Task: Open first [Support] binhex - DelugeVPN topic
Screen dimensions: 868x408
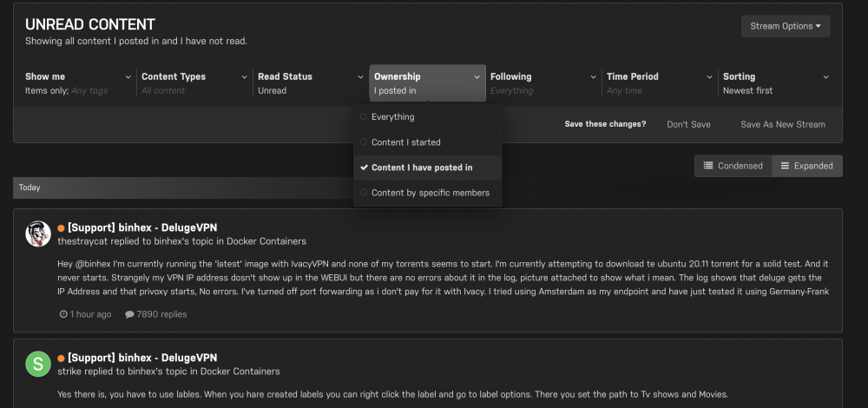Action: [x=142, y=227]
